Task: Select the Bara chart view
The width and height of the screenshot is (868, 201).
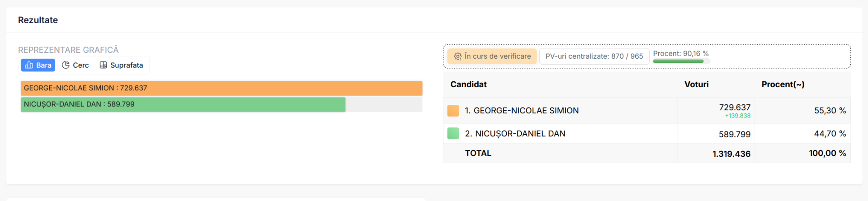Action: [x=38, y=65]
